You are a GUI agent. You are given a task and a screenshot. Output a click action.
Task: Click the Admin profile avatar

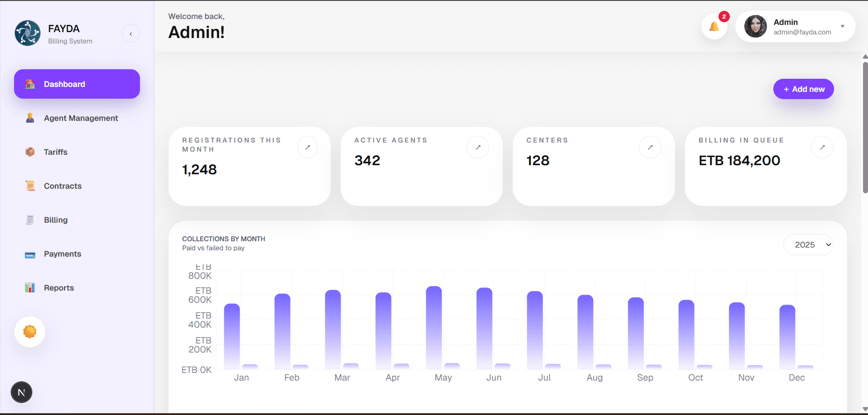click(x=755, y=26)
